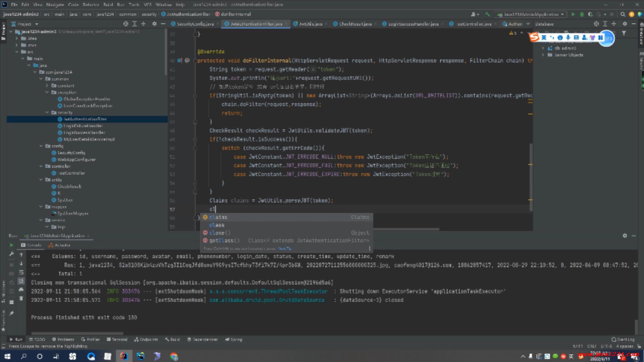The height and width of the screenshot is (362, 644).
Task: Rerun application from Run panel green arrow
Action: click(x=11, y=245)
